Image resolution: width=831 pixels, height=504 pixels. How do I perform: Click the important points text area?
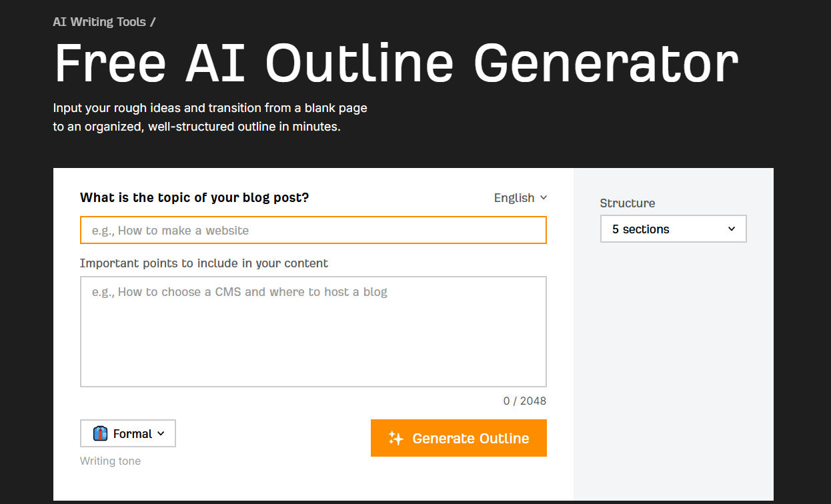[x=313, y=331]
